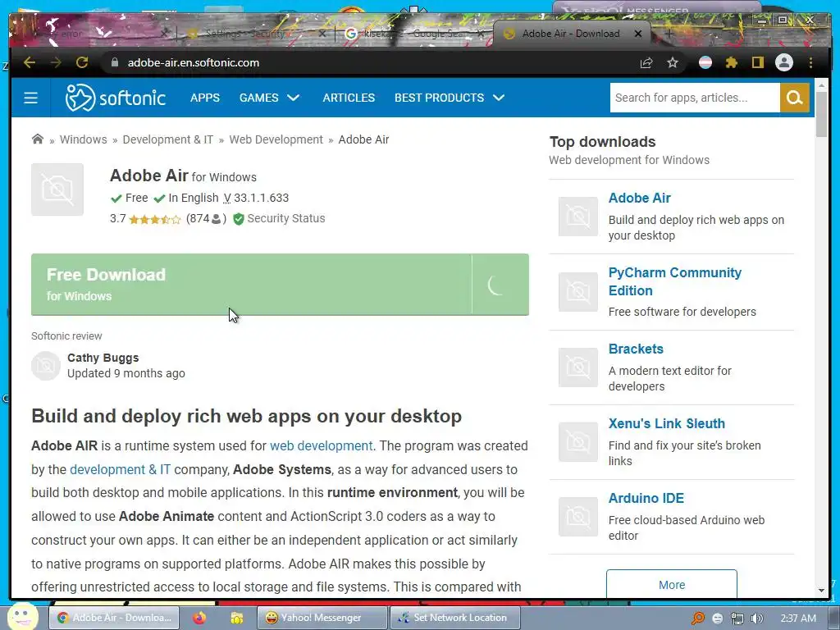Open Xenu's Link Sleuth link
The image size is (840, 630).
coord(666,423)
